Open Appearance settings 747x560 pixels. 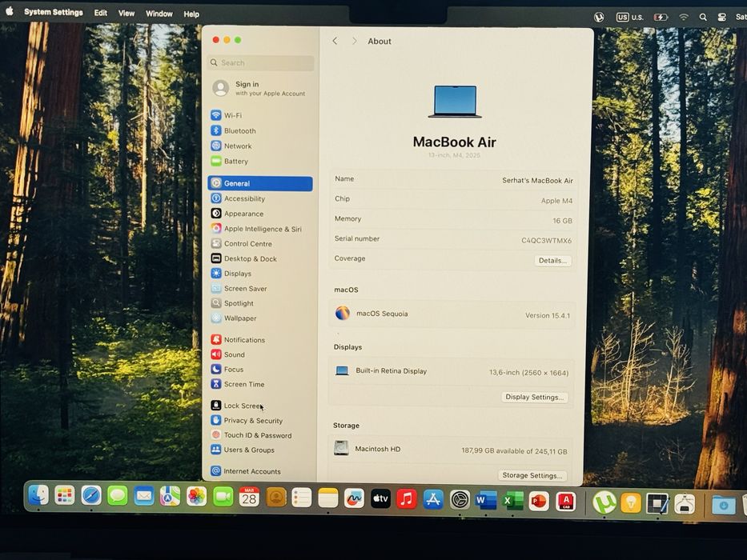click(x=243, y=214)
